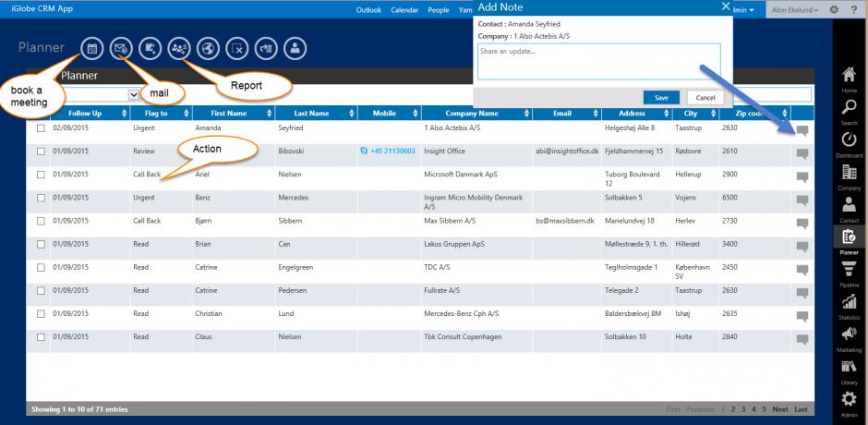The width and height of the screenshot is (868, 425).
Task: Click the help question mark icon
Action: click(853, 9)
